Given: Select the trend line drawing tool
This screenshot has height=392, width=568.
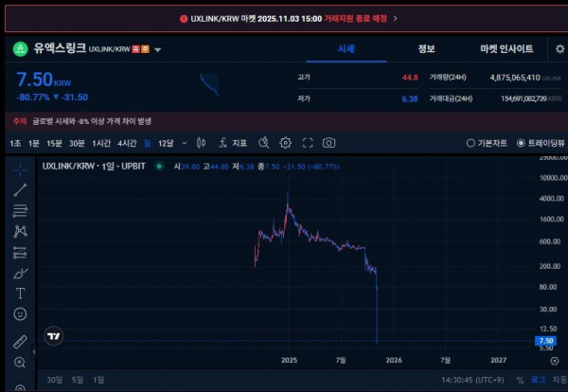Looking at the screenshot, I should [x=20, y=190].
